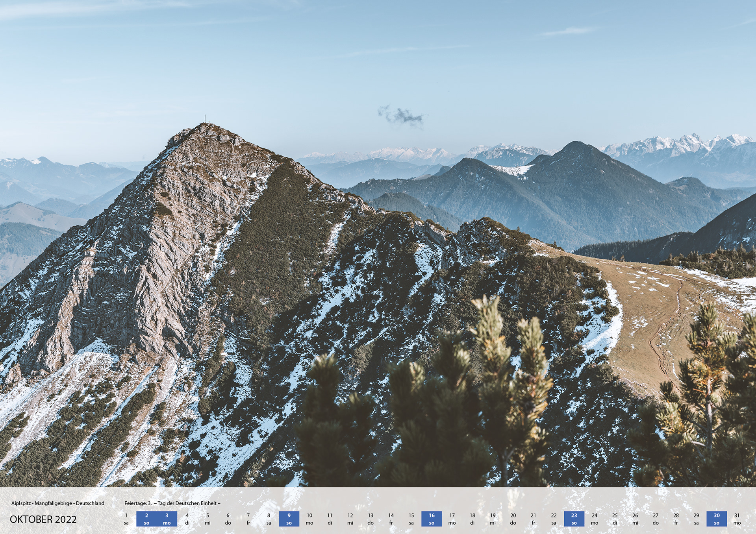Pick day 20 do
The image size is (756, 534).
point(513,519)
